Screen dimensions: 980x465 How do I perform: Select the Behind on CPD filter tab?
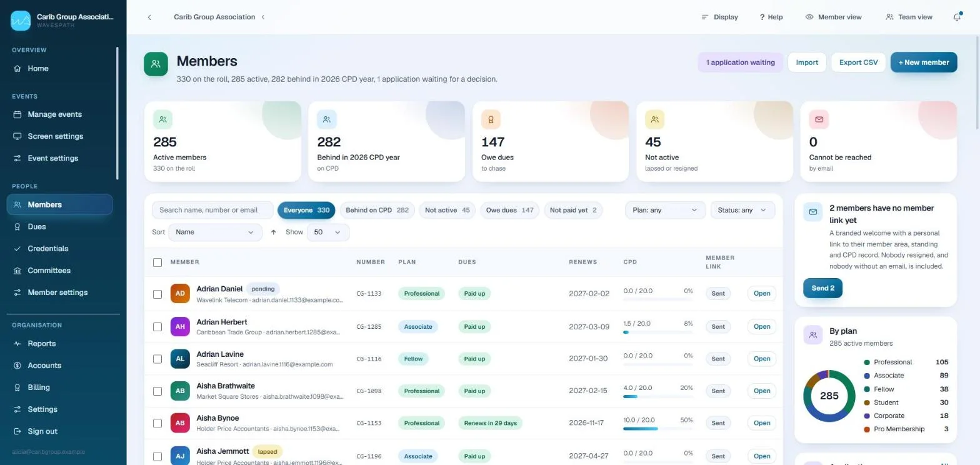click(x=377, y=210)
